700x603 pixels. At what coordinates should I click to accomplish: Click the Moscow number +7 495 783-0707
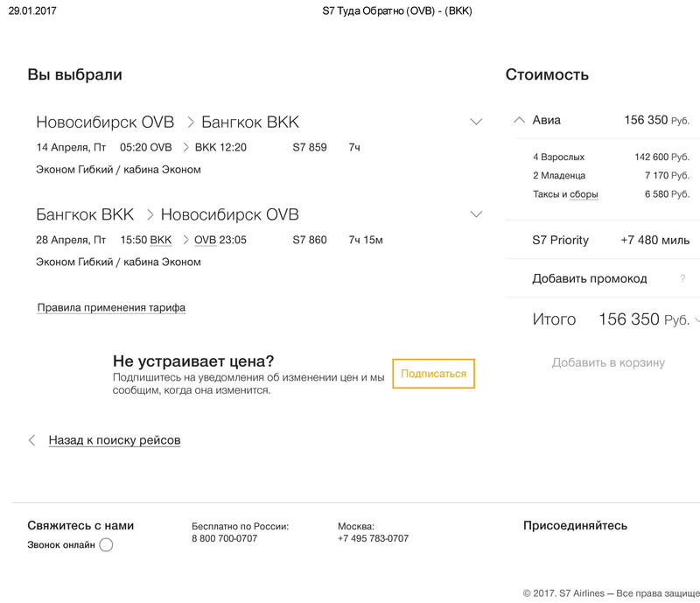pyautogui.click(x=373, y=539)
